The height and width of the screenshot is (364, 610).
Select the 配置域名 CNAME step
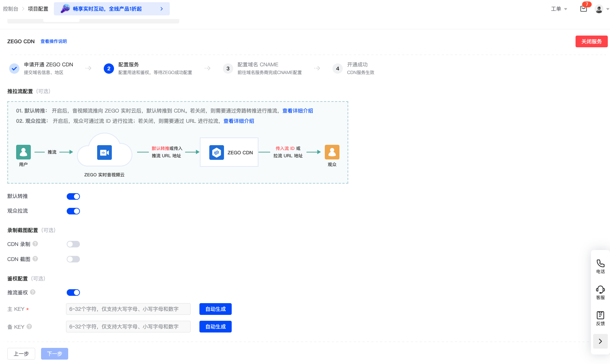(x=258, y=65)
